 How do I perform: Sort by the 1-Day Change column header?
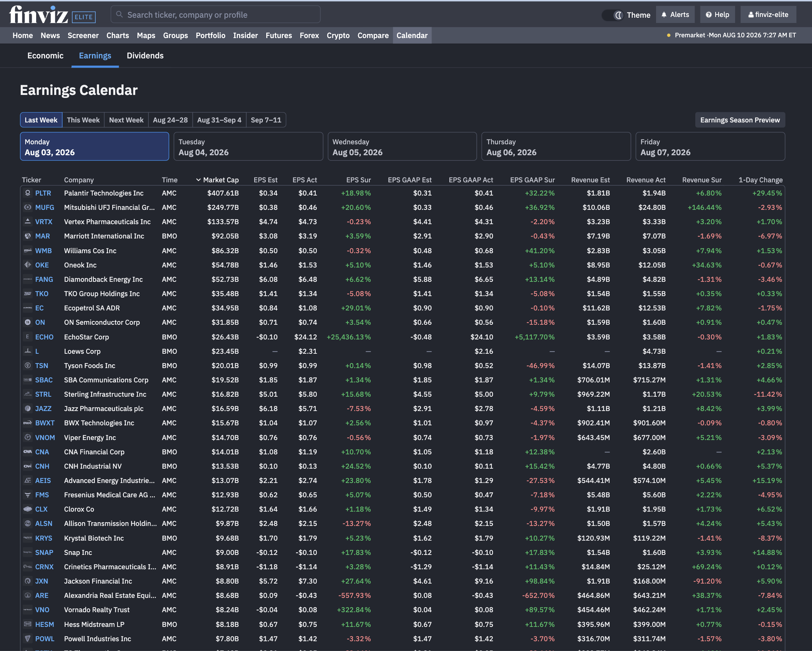click(760, 180)
